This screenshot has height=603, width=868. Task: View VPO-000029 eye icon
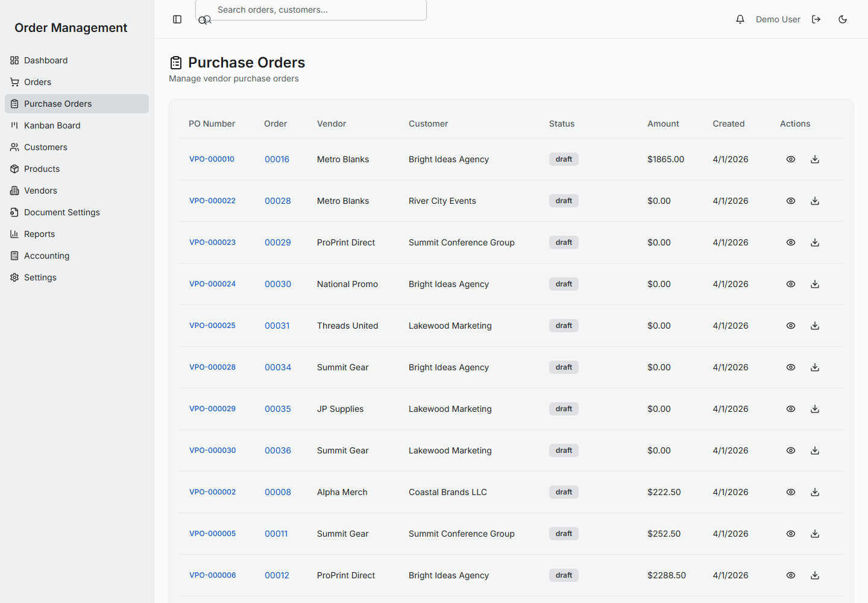pyautogui.click(x=791, y=409)
